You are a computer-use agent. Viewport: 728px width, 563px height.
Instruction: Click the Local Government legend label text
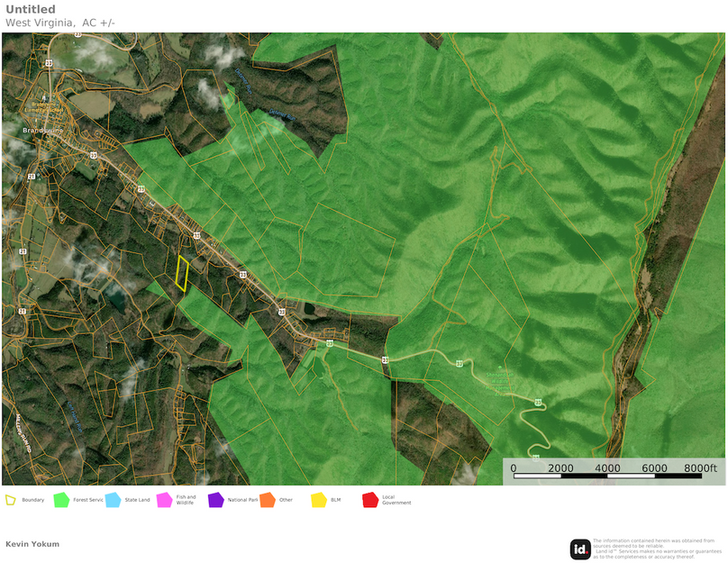pos(396,500)
